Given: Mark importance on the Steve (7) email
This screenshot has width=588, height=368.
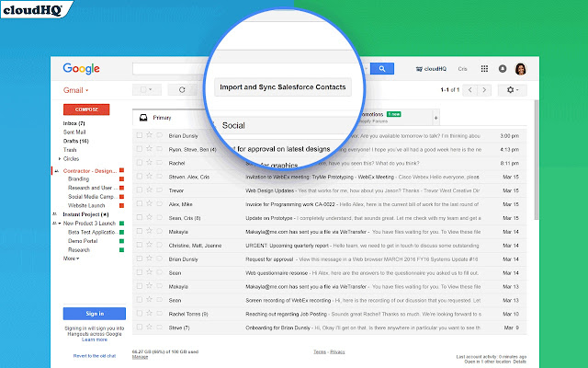Looking at the screenshot, I should coord(159,328).
